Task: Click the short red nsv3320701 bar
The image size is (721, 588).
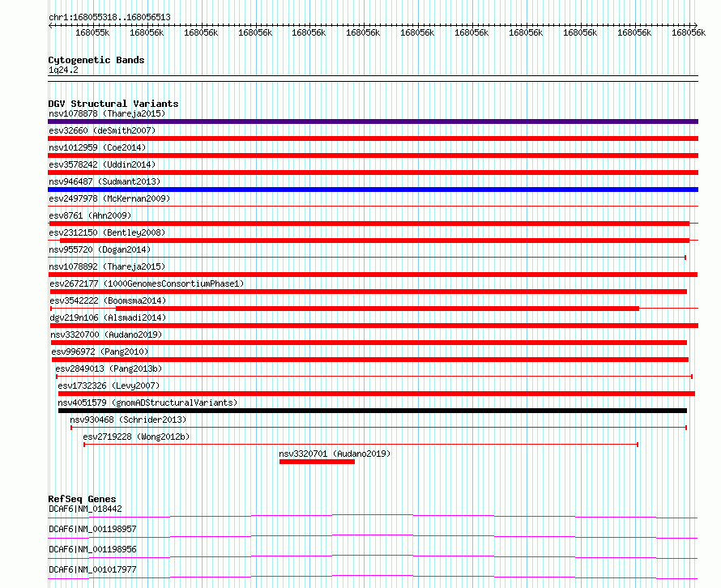Action: [x=317, y=462]
